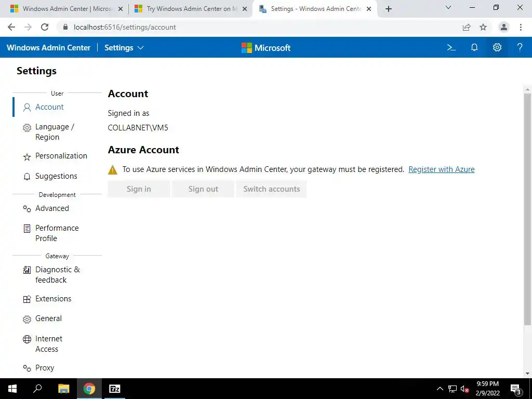Open the Action Center notifications icon
This screenshot has width=532, height=399.
tap(515, 389)
